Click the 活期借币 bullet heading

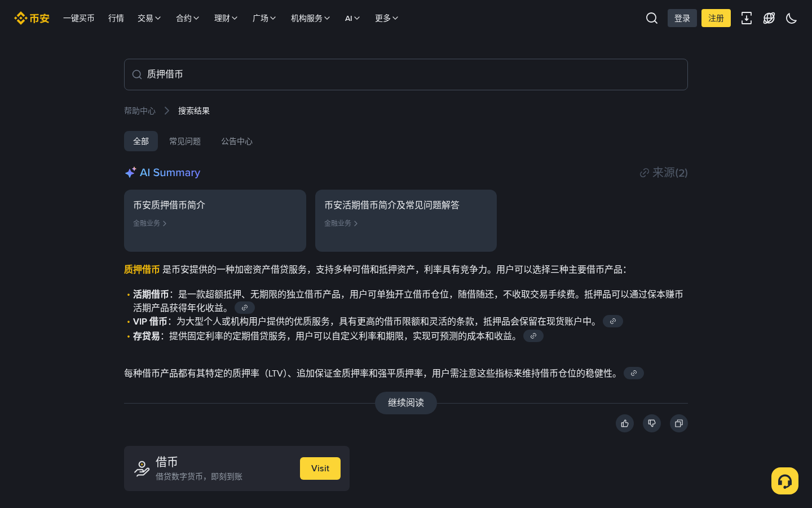[151, 294]
